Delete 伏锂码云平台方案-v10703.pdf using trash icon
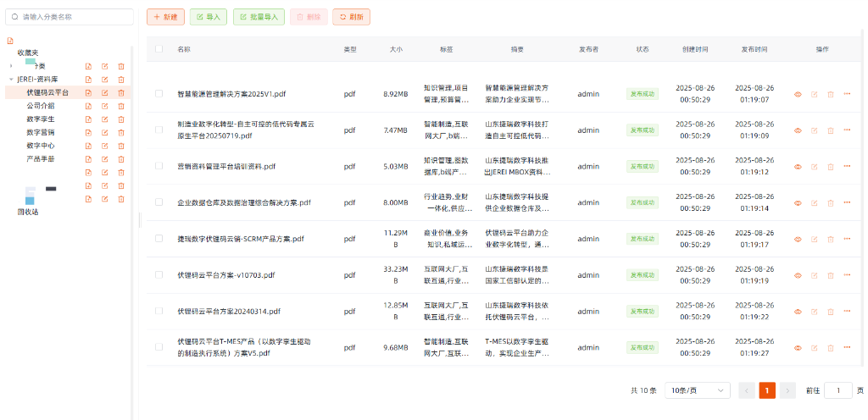This screenshot has width=868, height=420. 831,275
